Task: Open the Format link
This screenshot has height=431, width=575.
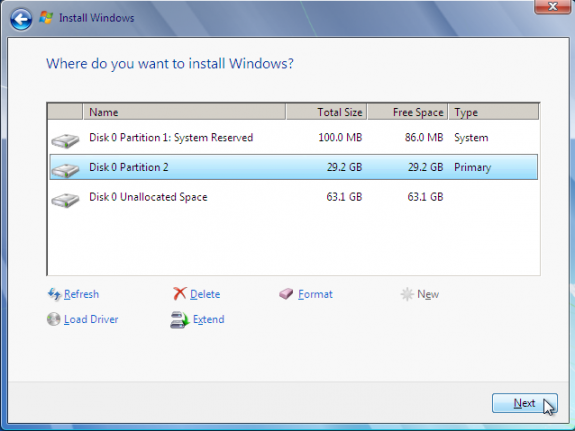Action: [315, 294]
